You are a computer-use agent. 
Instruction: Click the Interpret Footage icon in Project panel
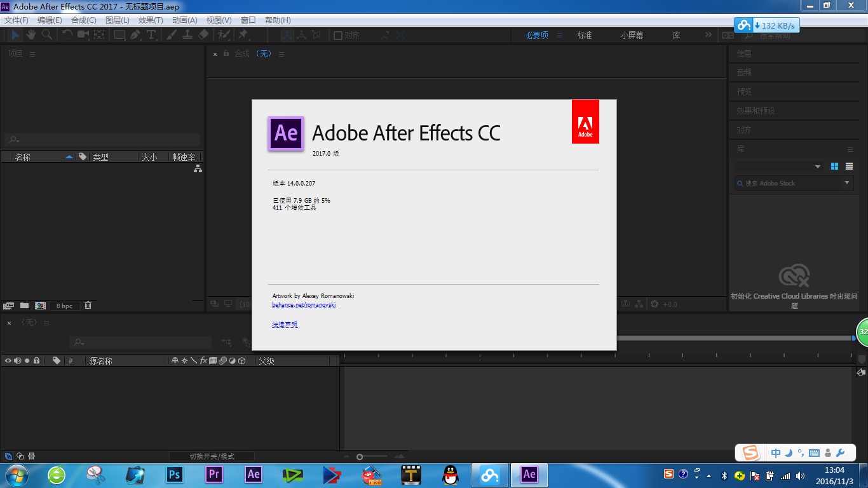pos(8,306)
